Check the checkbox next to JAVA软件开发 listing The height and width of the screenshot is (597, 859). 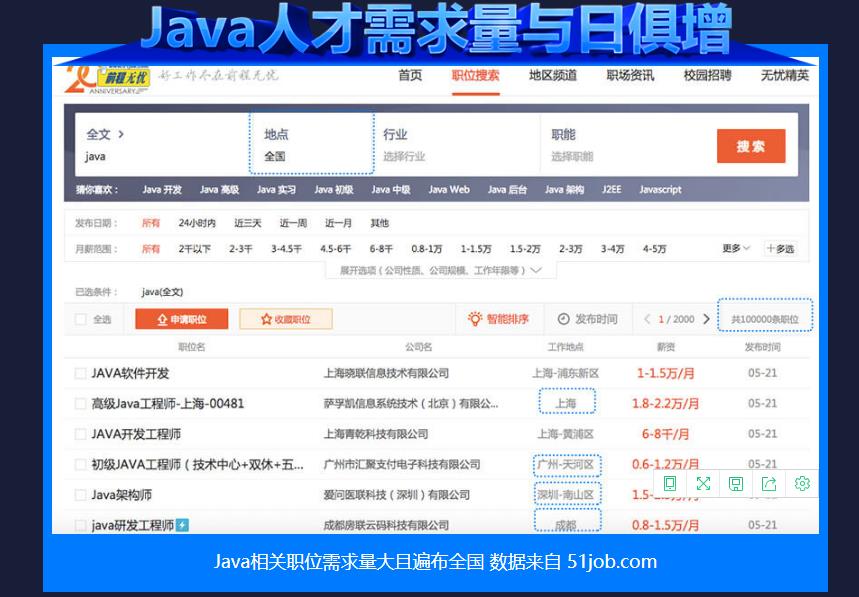[80, 371]
